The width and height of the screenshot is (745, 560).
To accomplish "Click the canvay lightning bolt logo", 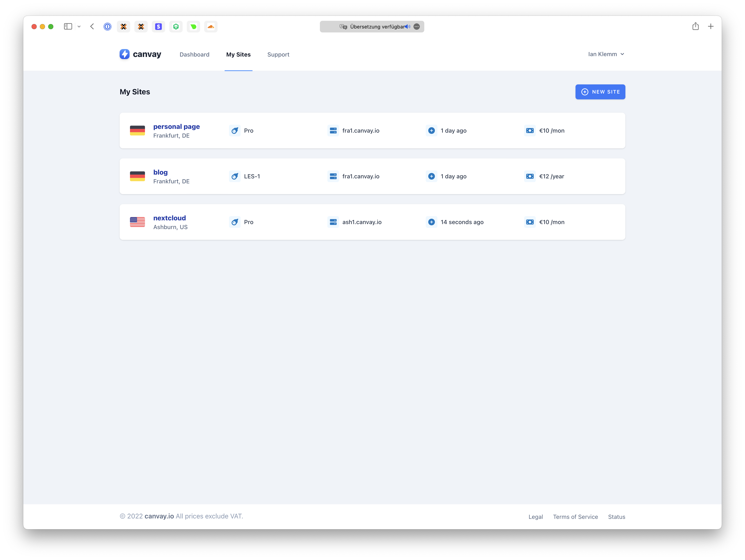I will [x=124, y=54].
